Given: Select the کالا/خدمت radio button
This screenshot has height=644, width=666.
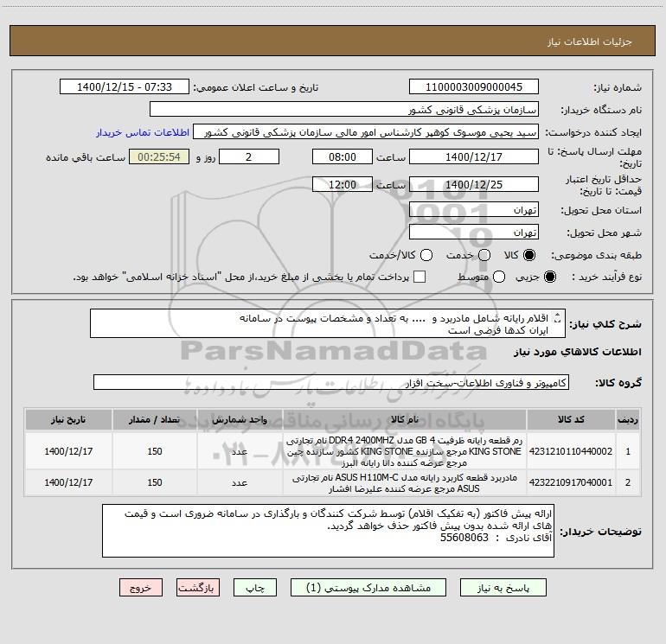Looking at the screenshot, I should pyautogui.click(x=426, y=255).
